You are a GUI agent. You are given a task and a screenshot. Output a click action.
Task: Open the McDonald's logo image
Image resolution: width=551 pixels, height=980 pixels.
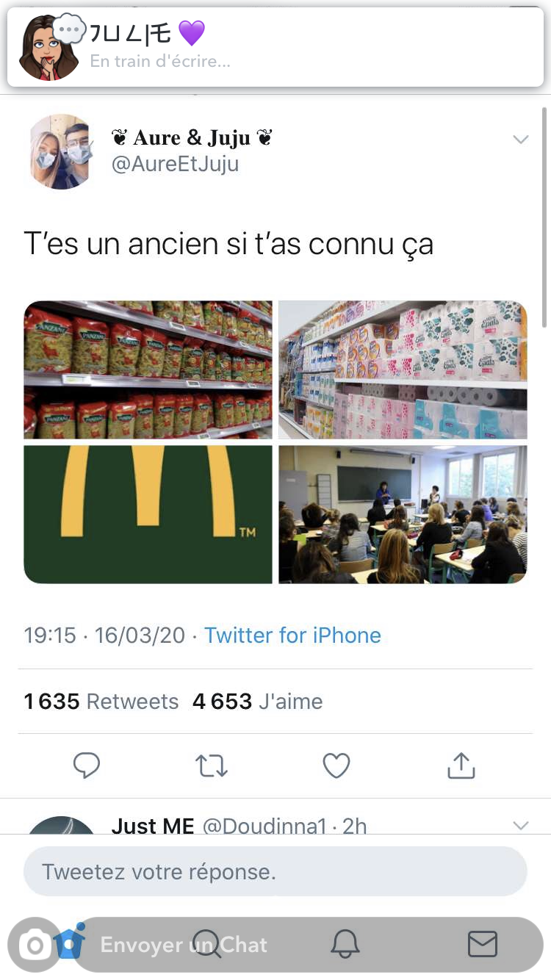[x=148, y=514]
